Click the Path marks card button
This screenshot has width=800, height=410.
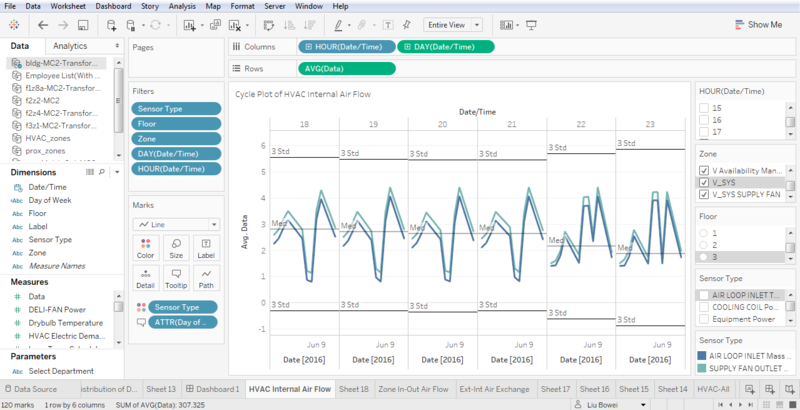(x=206, y=278)
